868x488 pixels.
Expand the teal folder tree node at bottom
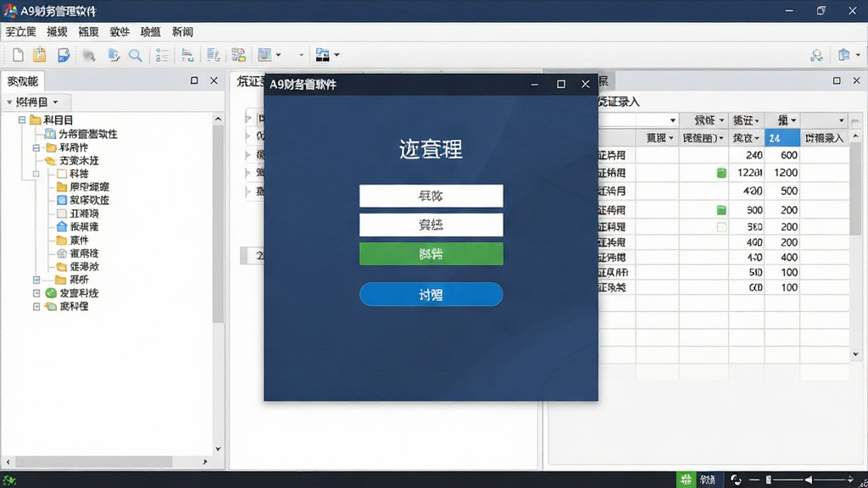(36, 306)
